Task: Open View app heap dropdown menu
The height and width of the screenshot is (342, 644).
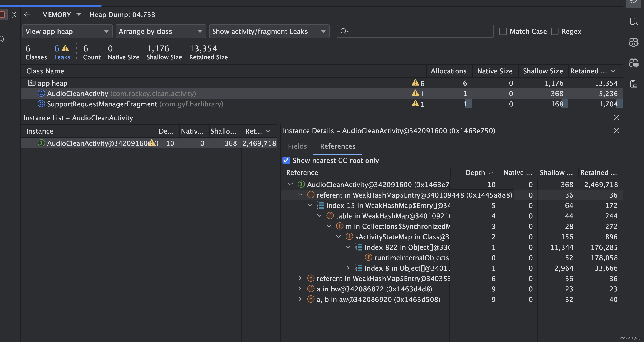Action: coord(66,31)
